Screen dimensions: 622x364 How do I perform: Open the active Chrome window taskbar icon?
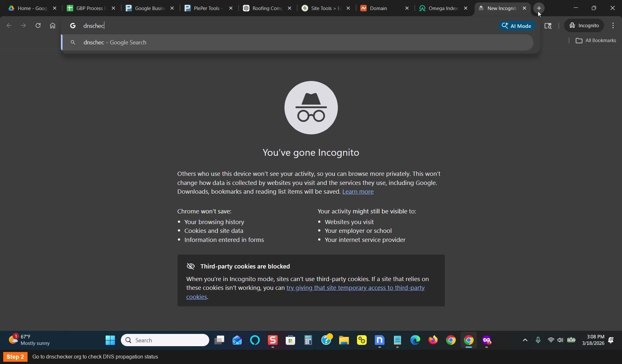pos(468,340)
